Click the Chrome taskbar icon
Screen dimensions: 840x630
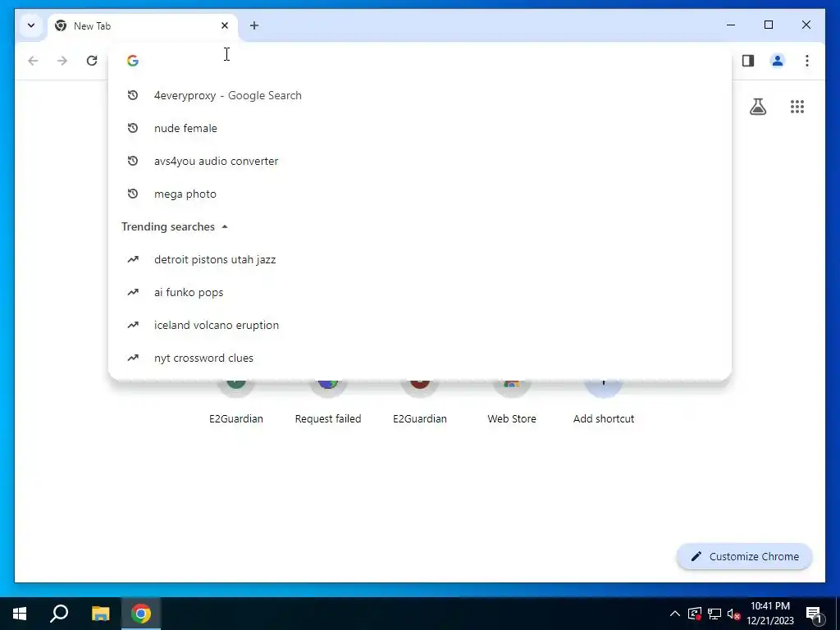pyautogui.click(x=141, y=614)
